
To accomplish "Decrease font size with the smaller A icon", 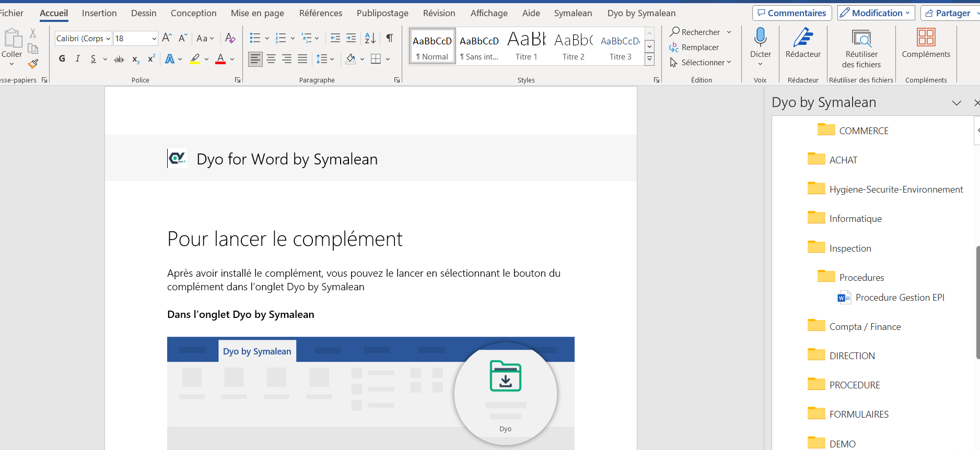I will [183, 38].
